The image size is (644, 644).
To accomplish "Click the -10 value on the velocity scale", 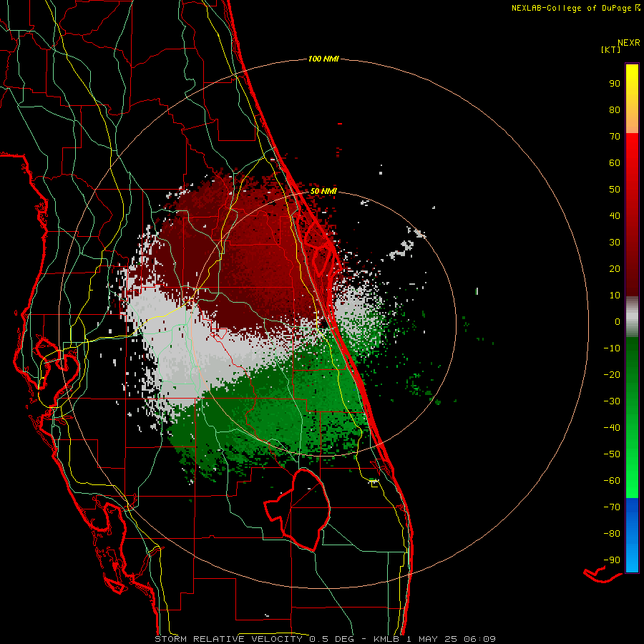I will click(612, 348).
